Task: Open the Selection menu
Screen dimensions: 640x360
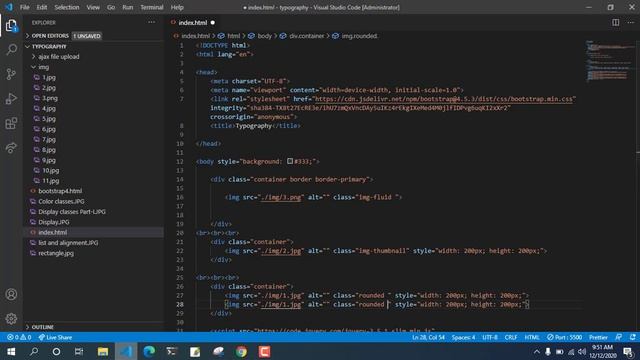Action: (x=67, y=7)
